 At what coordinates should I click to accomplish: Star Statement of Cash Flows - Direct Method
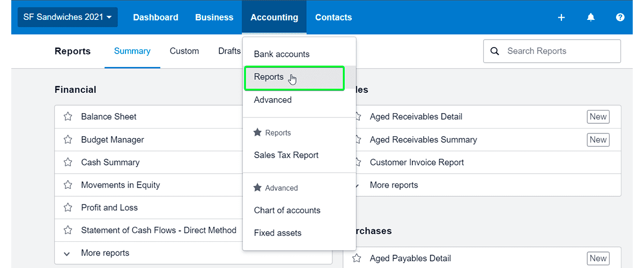click(x=68, y=230)
